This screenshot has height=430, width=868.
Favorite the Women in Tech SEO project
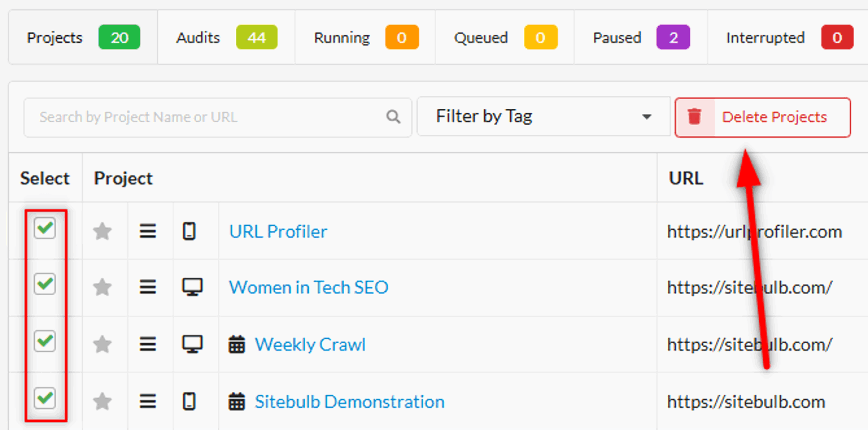tap(102, 287)
